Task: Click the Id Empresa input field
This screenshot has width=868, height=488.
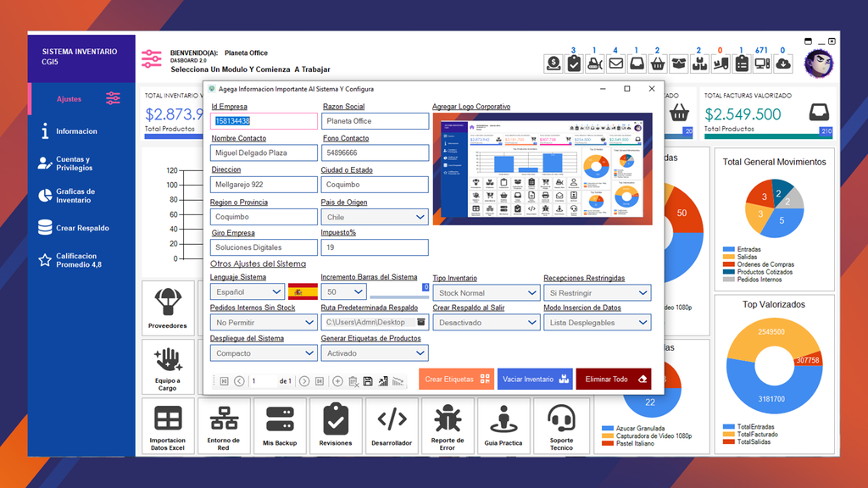Action: [x=264, y=121]
